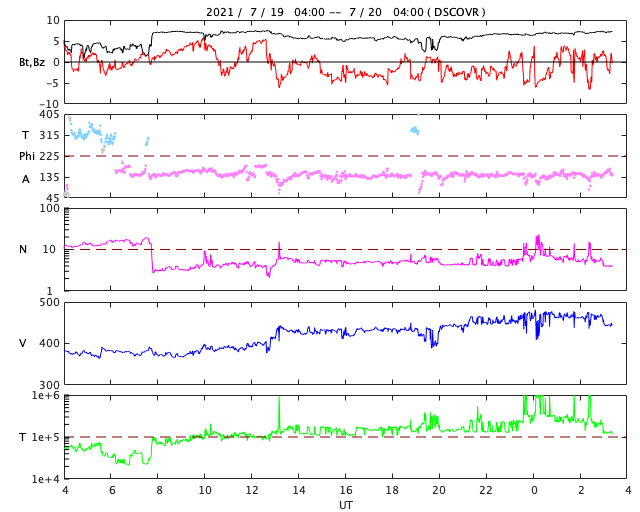Click the Phi axis label

coord(27,156)
